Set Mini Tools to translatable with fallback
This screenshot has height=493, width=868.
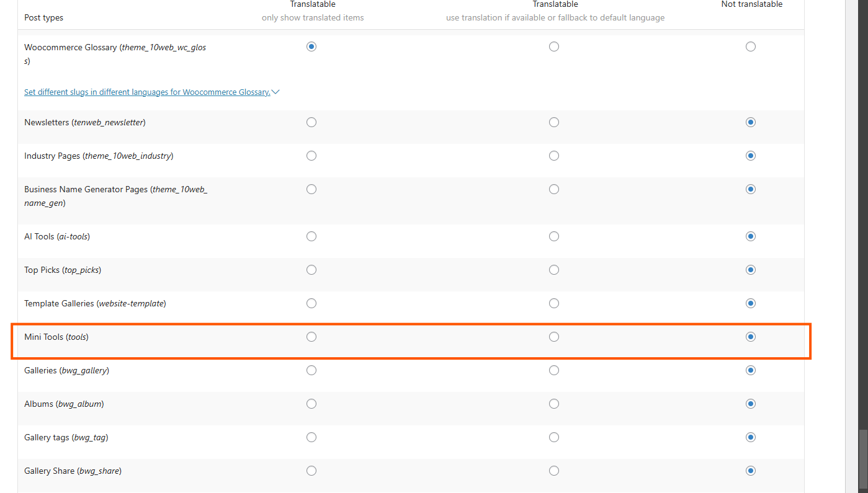pyautogui.click(x=554, y=337)
